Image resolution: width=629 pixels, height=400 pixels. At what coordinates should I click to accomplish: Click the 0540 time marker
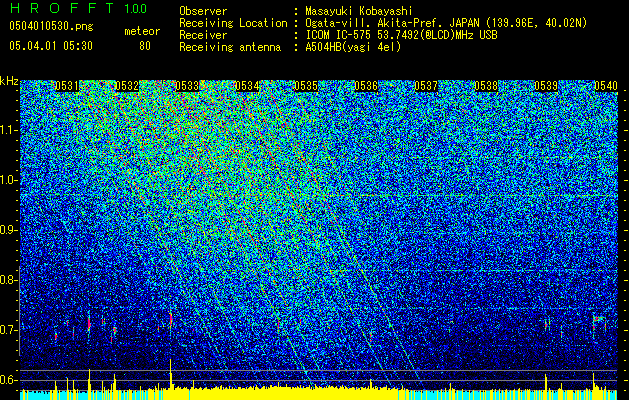(x=606, y=86)
